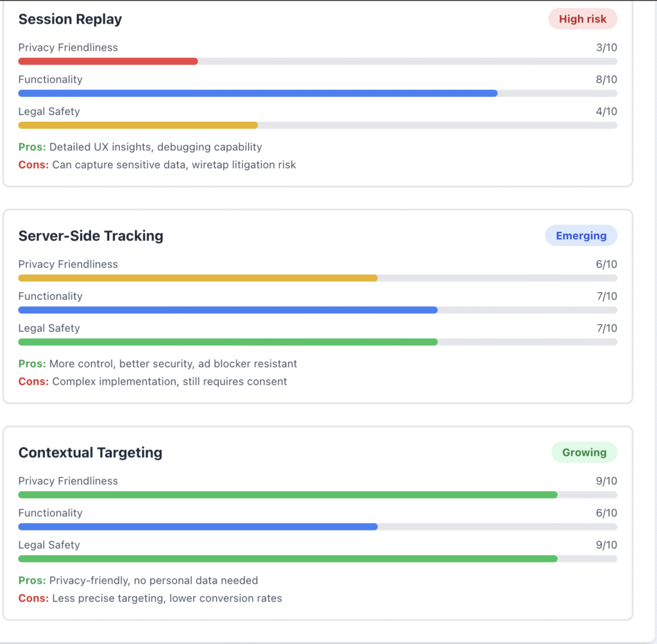Screen dimensions: 657x644
Task: Click the wiretap litigation risk text
Action: 244,164
